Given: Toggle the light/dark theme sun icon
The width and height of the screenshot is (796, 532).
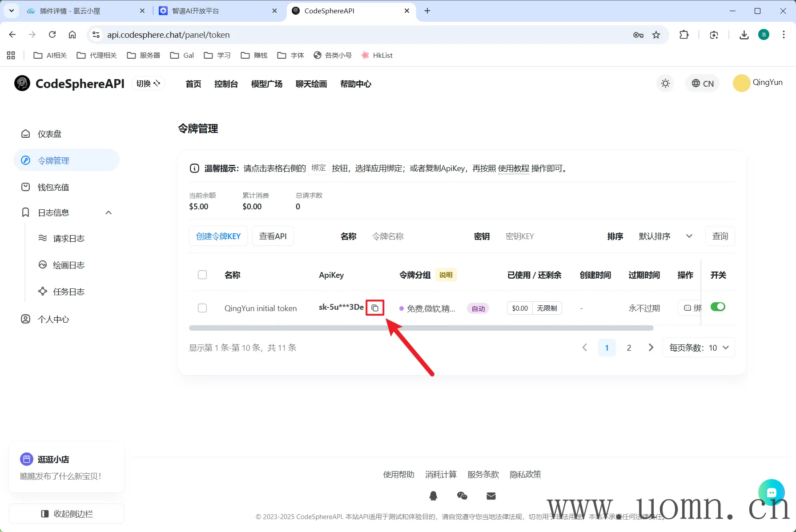Looking at the screenshot, I should click(x=665, y=84).
